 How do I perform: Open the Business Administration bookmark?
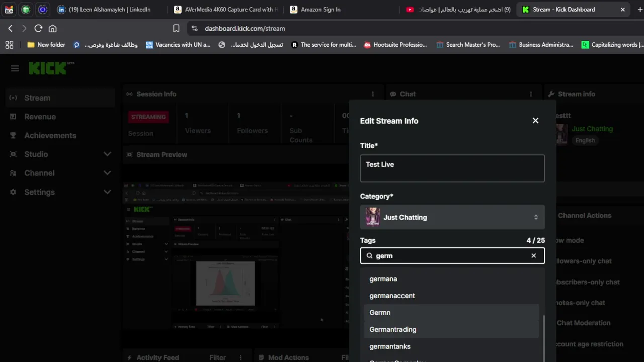(541, 45)
